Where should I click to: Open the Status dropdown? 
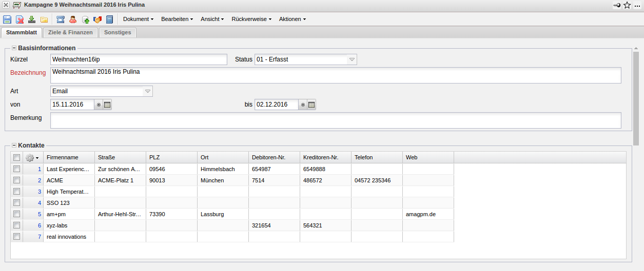click(x=352, y=59)
